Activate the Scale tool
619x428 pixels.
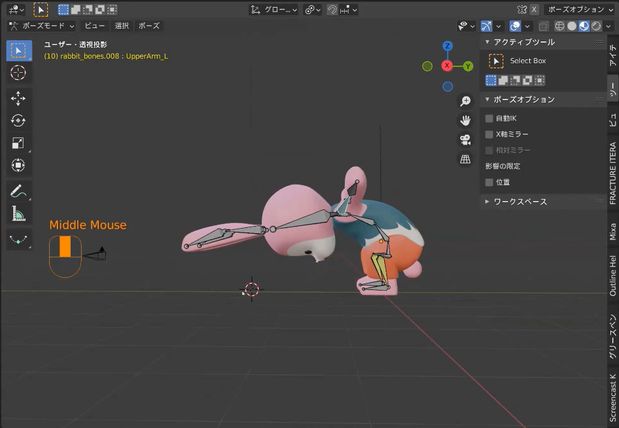coord(18,143)
